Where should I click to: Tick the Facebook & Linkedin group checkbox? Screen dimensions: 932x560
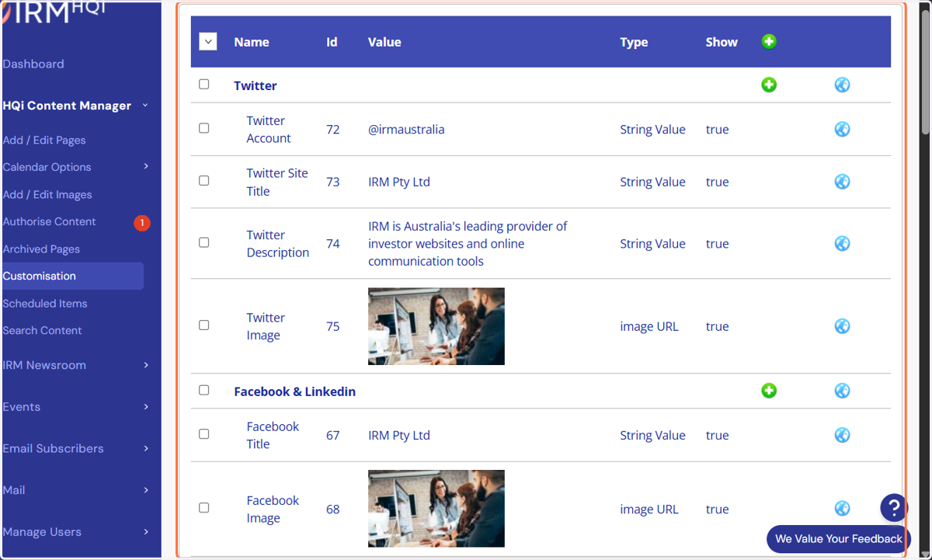point(204,390)
